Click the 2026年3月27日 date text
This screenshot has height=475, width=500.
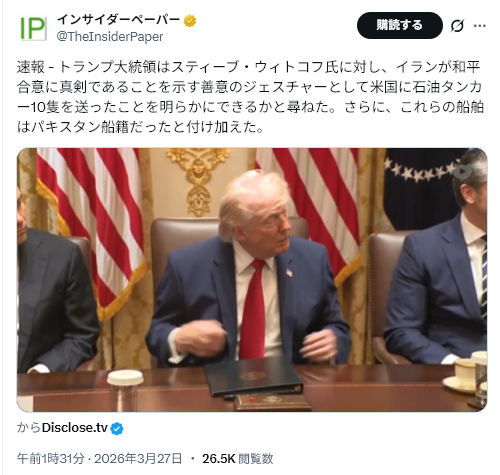[x=138, y=459]
